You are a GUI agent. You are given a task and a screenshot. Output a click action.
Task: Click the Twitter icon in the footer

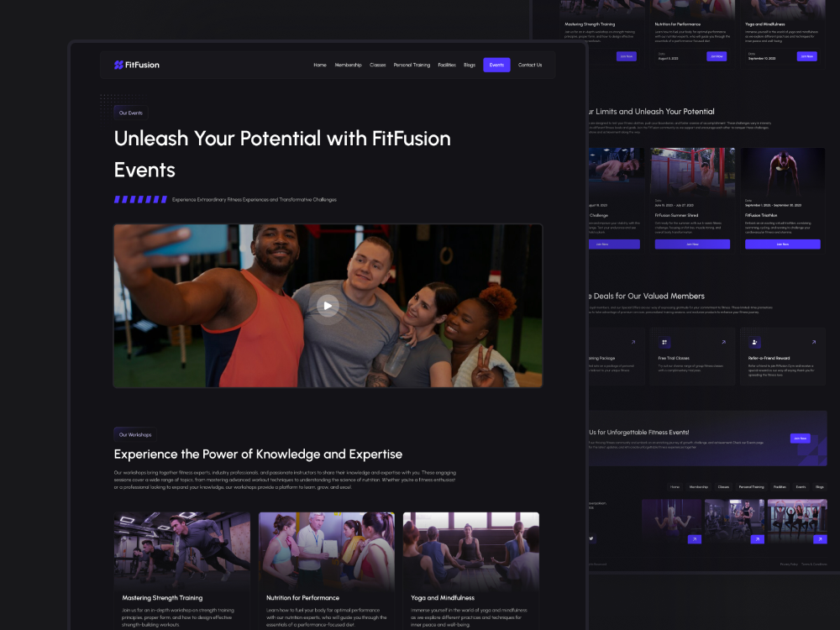pos(591,538)
